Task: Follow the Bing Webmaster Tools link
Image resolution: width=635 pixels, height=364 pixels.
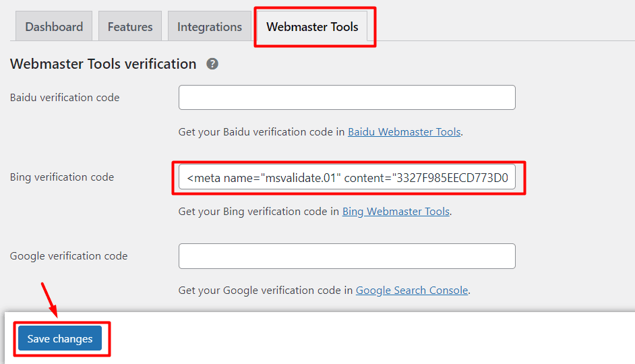Action: point(396,212)
